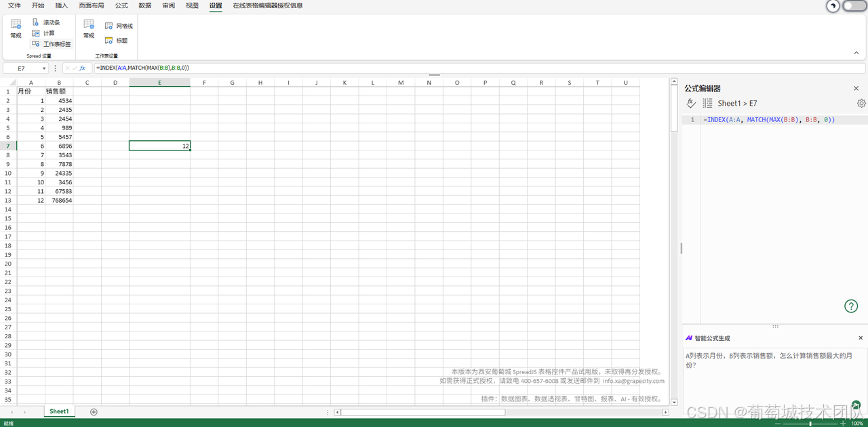
Task: Open worksheet 常规 settings in 工作表设置 group
Action: click(89, 28)
